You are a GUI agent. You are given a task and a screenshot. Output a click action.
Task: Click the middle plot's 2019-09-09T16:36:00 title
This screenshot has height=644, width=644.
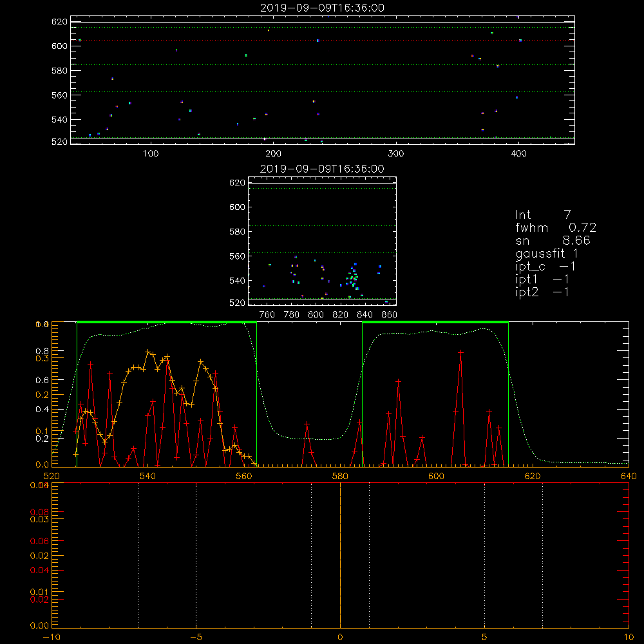click(x=322, y=169)
